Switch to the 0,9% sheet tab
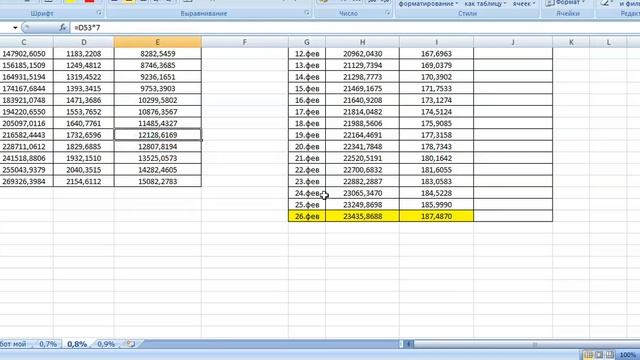 [x=106, y=344]
